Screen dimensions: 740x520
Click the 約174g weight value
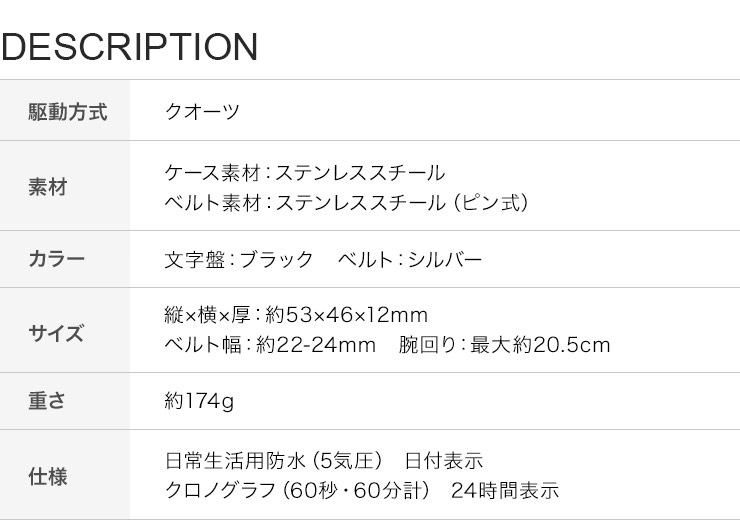click(x=199, y=402)
